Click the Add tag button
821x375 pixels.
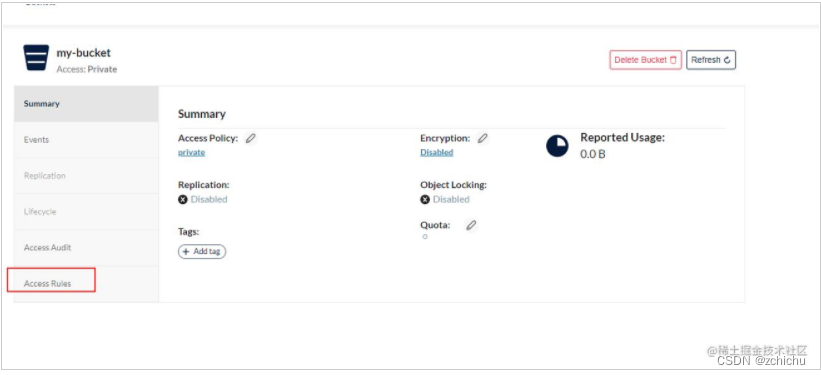pyautogui.click(x=202, y=251)
